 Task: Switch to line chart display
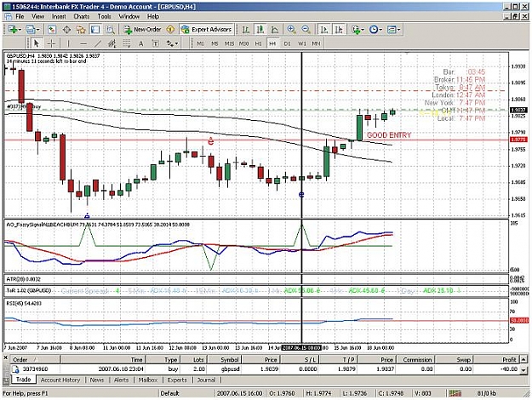[274, 30]
